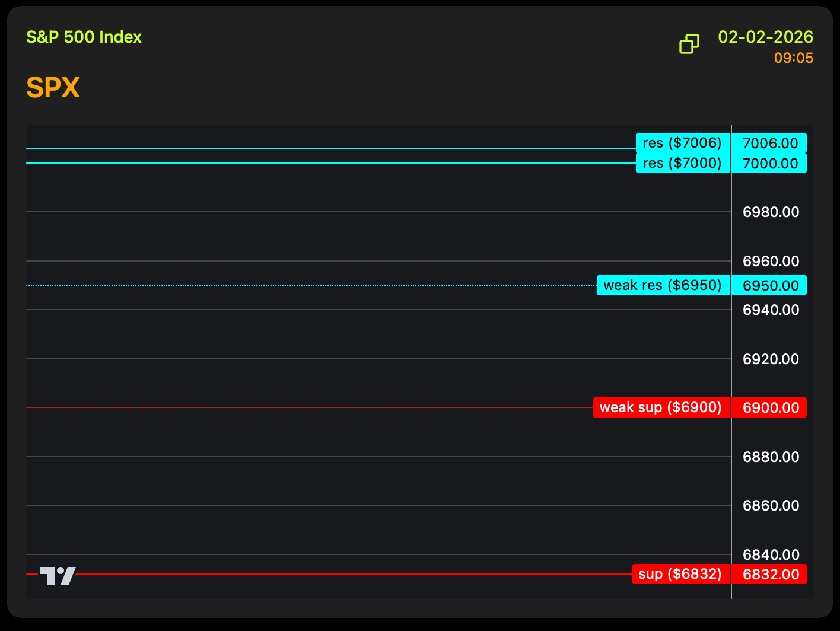
Task: Click the SPX ticker symbol
Action: (53, 88)
